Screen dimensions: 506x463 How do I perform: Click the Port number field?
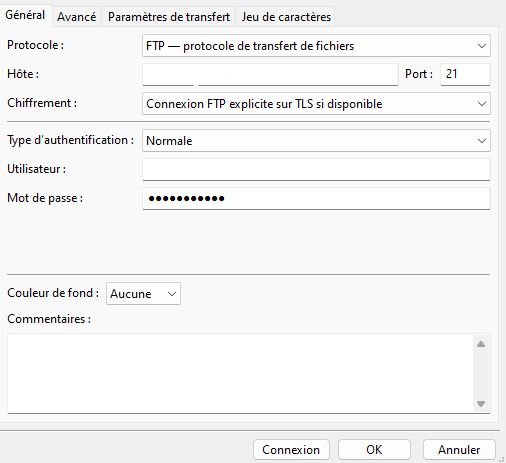click(465, 74)
